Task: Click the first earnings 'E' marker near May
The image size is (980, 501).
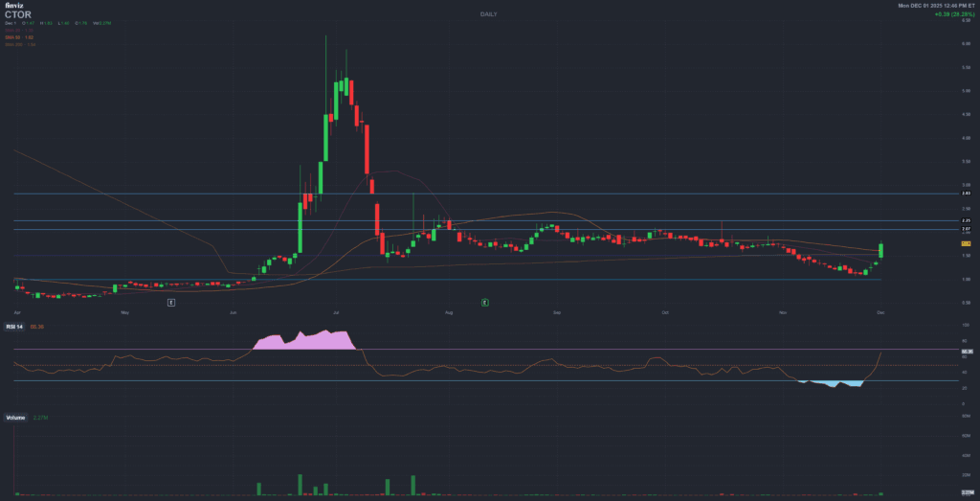Action: tap(170, 302)
